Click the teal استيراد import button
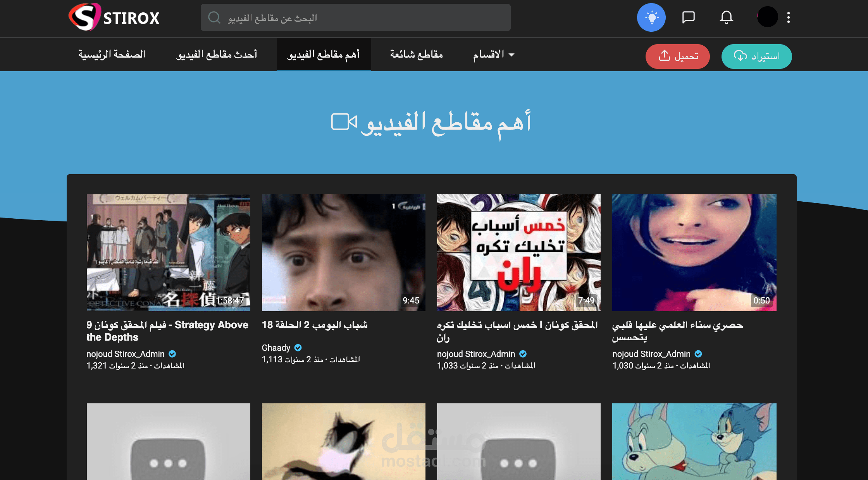The image size is (868, 480). tap(756, 56)
